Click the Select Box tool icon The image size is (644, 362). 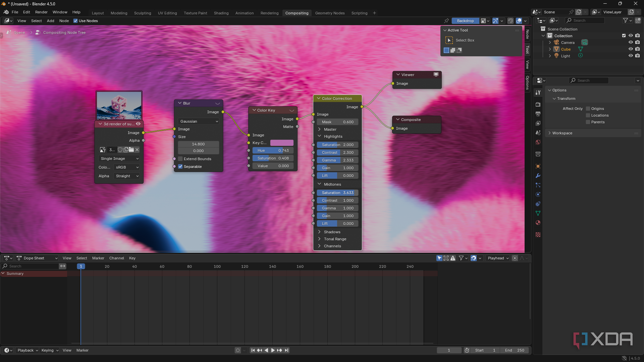click(449, 40)
